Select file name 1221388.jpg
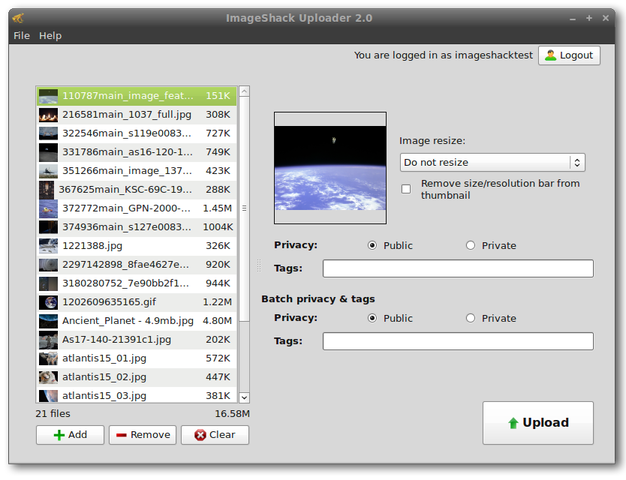The width and height of the screenshot is (626, 480). [92, 246]
